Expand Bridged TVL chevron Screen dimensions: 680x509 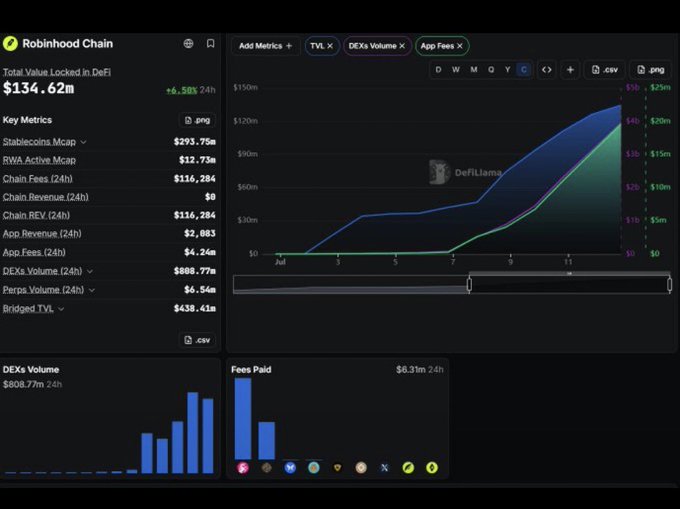click(x=61, y=309)
